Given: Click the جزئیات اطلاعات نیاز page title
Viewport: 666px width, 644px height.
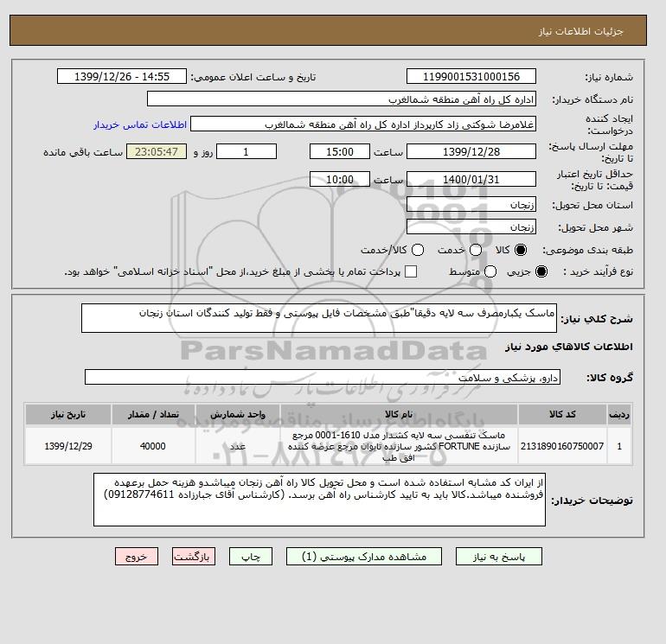Looking at the screenshot, I should tap(580, 31).
